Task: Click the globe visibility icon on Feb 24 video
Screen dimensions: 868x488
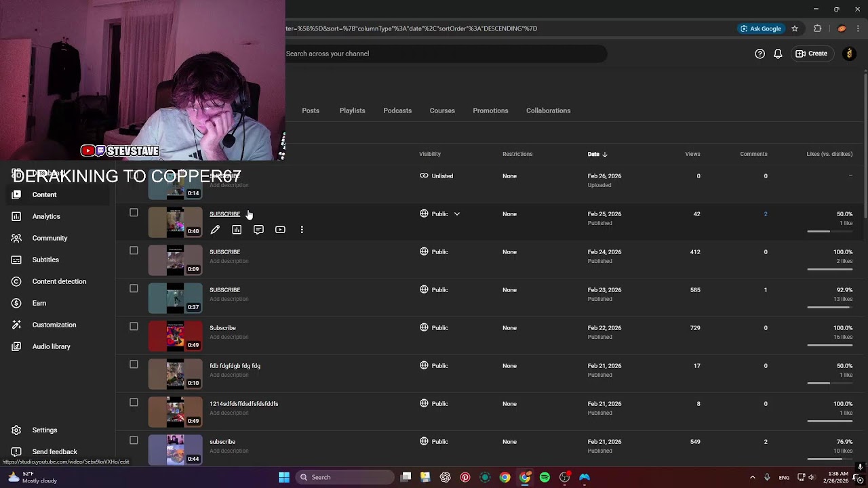Action: coord(424,251)
